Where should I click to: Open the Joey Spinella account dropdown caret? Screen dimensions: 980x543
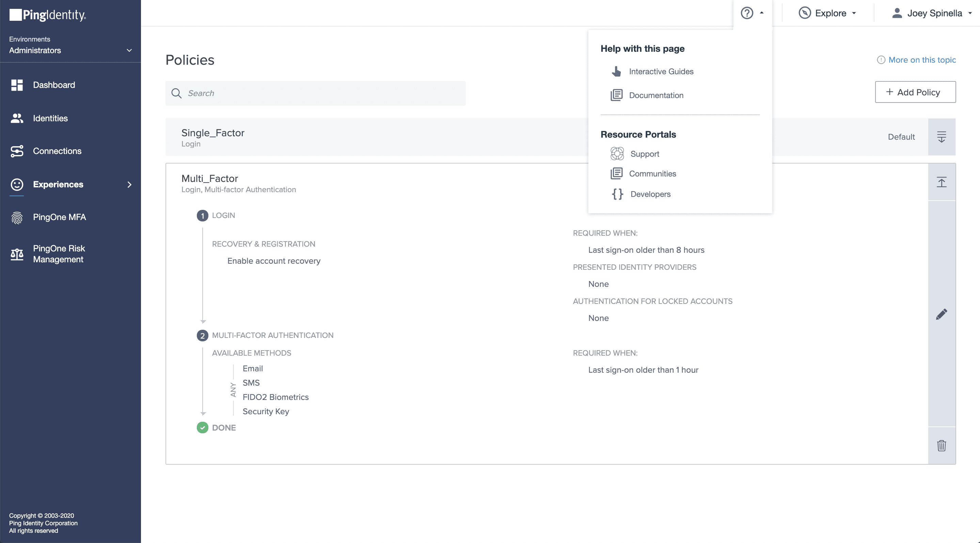point(970,13)
